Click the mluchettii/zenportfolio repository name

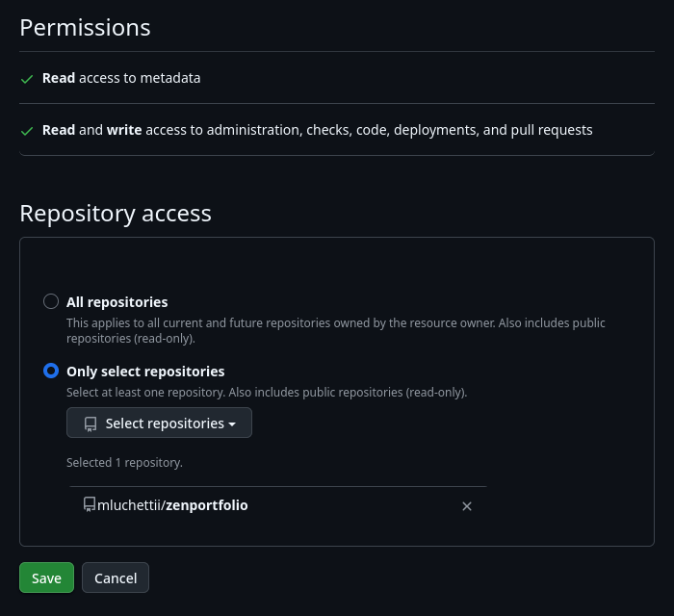coord(172,504)
